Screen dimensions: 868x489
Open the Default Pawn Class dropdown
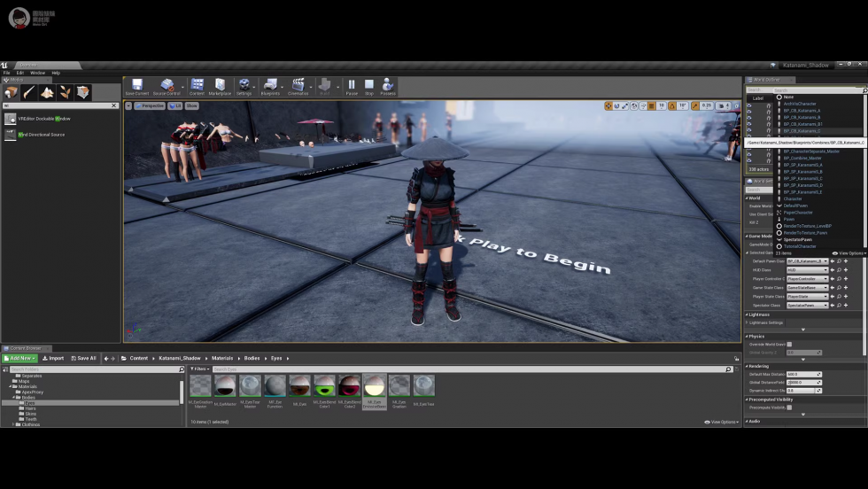808,260
